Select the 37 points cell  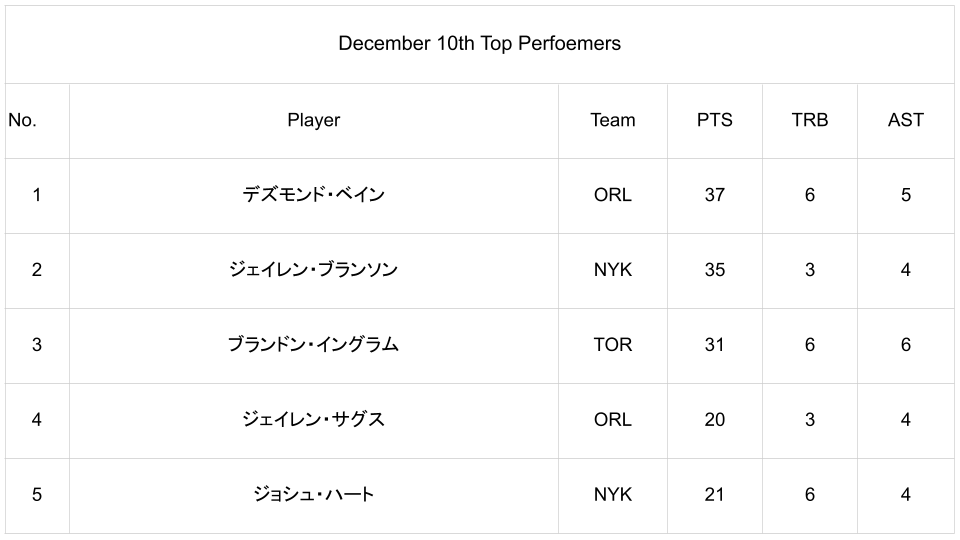[714, 195]
